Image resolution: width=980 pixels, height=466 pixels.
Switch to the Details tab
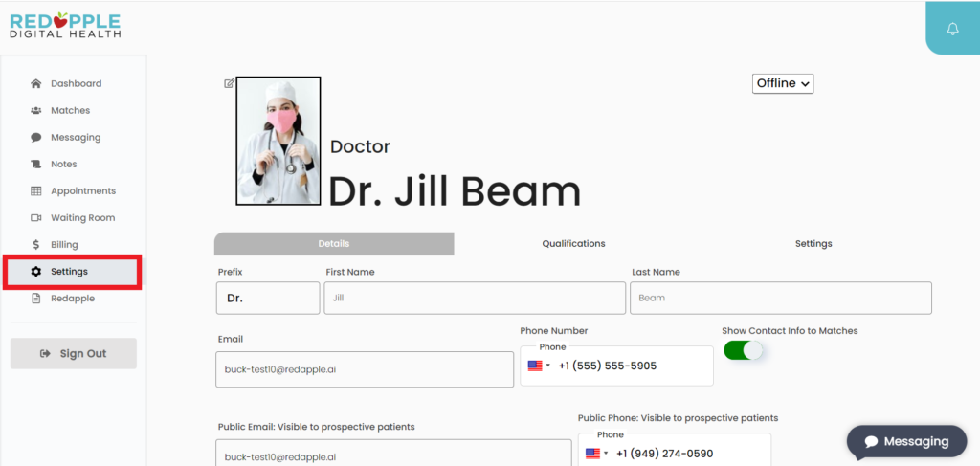[334, 244]
